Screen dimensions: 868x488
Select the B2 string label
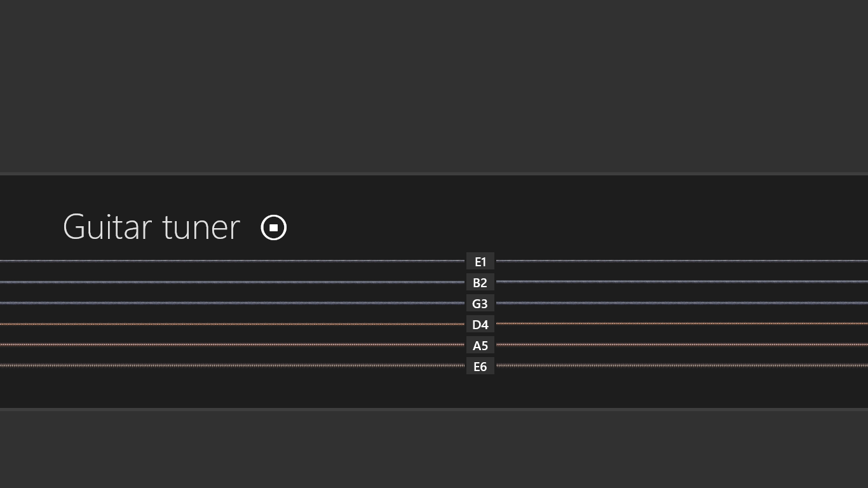(480, 282)
